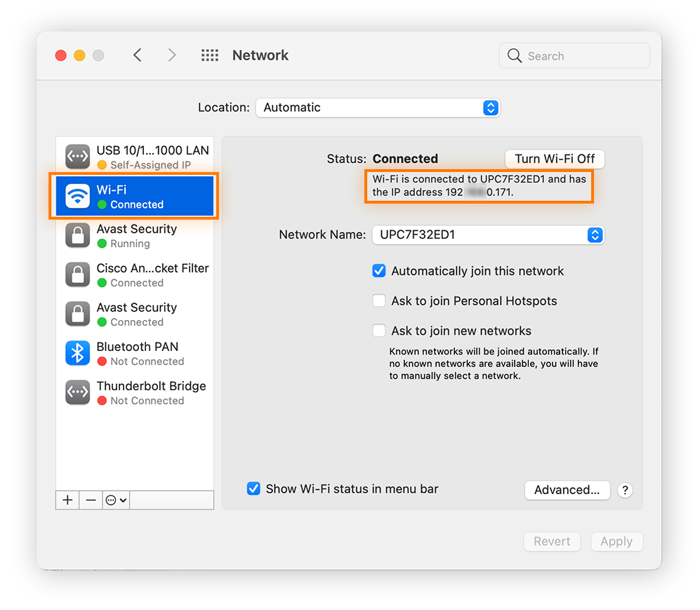The width and height of the screenshot is (700, 610).
Task: Click the search magnifier icon
Action: click(514, 55)
